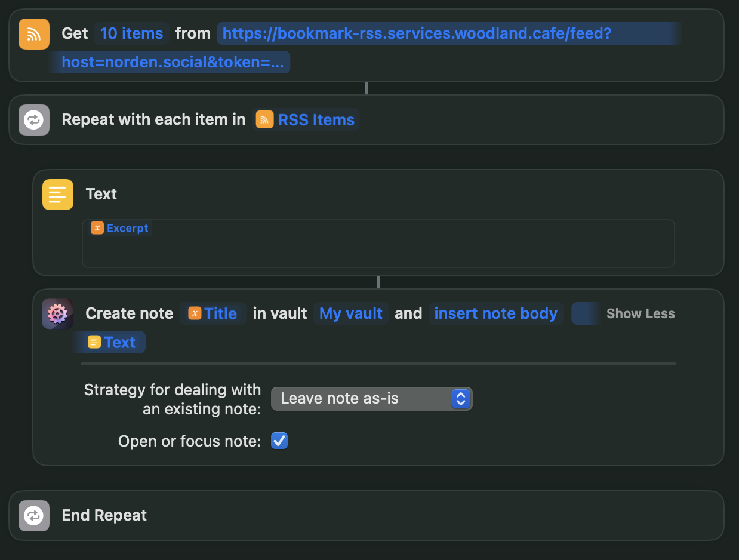Click the End Repeat loop icon
Image resolution: width=739 pixels, height=560 pixels.
point(34,516)
